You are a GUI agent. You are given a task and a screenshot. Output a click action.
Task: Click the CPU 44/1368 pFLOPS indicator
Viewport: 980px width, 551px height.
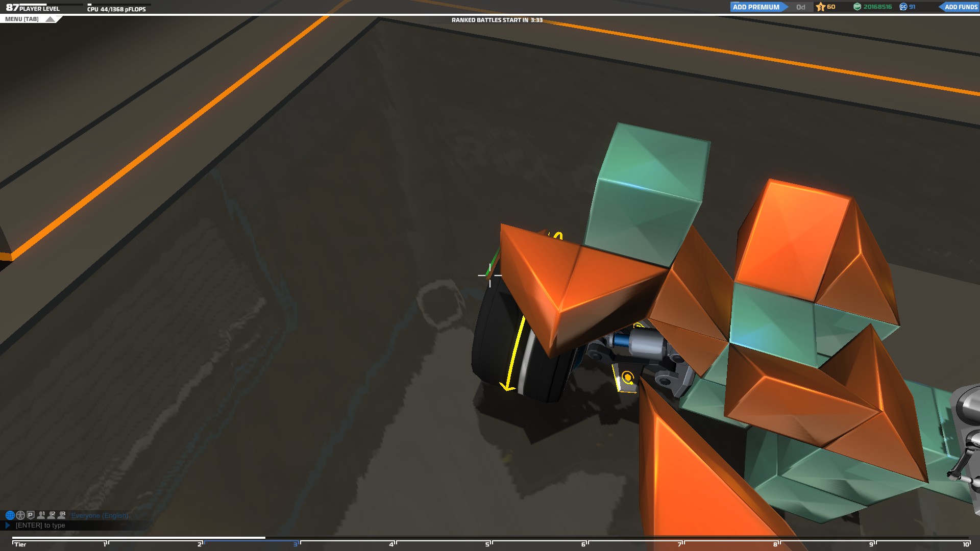click(116, 9)
